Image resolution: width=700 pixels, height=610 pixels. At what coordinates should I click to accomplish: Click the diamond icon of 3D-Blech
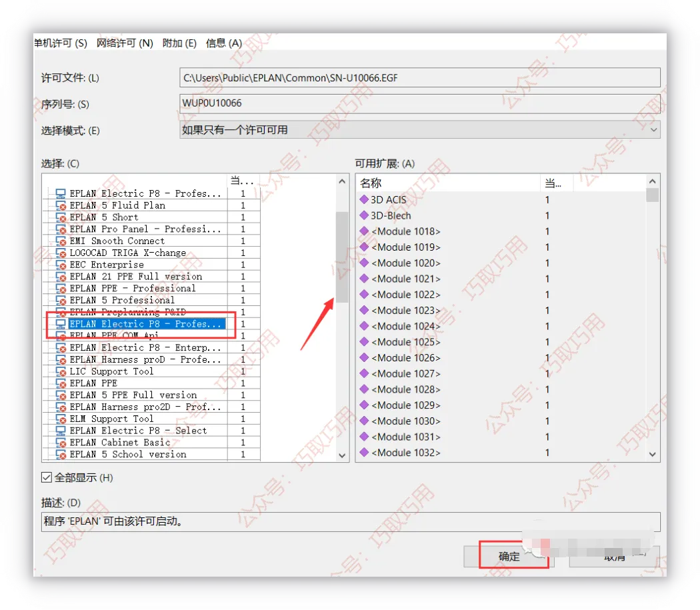pos(364,215)
